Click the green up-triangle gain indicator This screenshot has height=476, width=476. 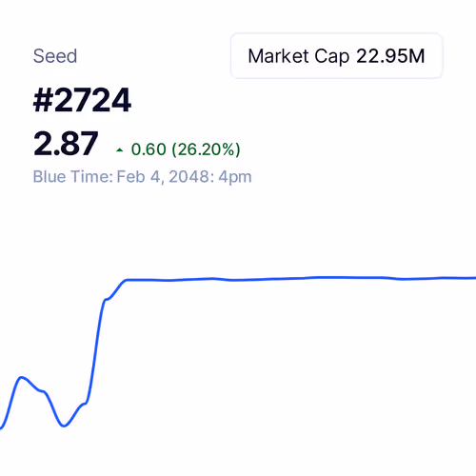[119, 150]
